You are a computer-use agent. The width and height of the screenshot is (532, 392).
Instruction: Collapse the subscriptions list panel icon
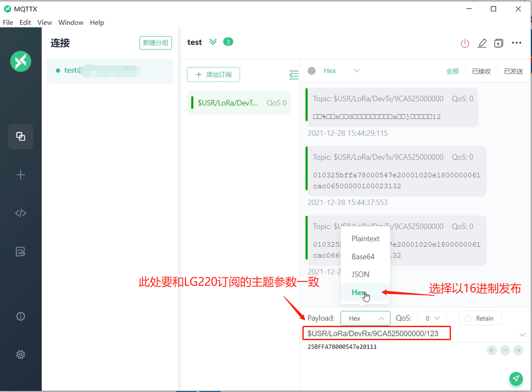tap(294, 75)
